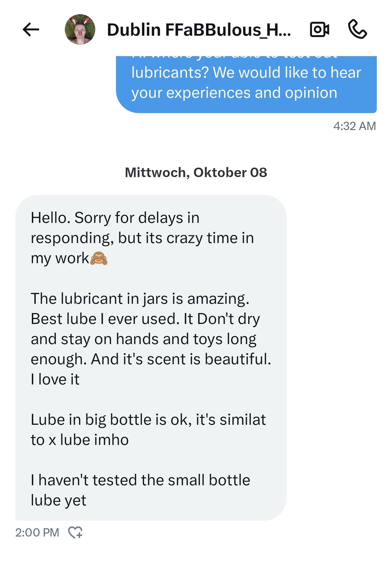Tap the "to x lube imho" line

point(80,440)
